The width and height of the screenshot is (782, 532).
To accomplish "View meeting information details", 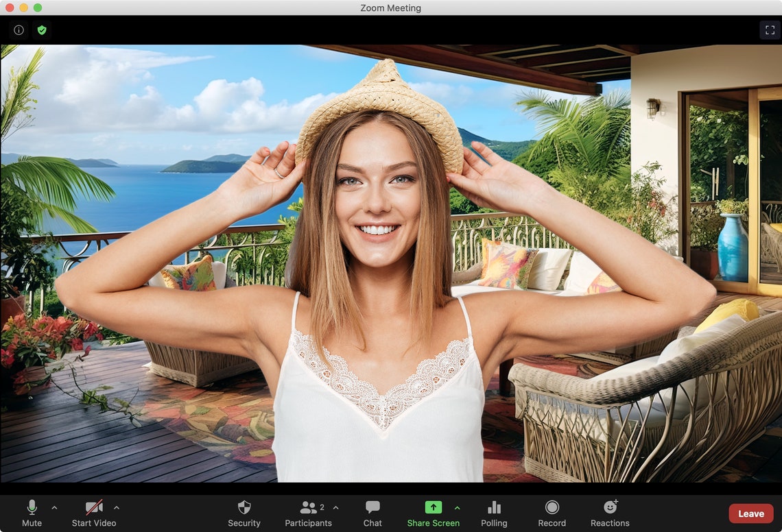I will coord(18,29).
